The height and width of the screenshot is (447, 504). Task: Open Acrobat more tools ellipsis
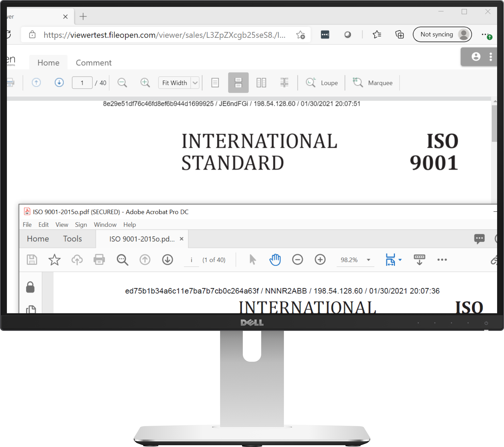(442, 260)
